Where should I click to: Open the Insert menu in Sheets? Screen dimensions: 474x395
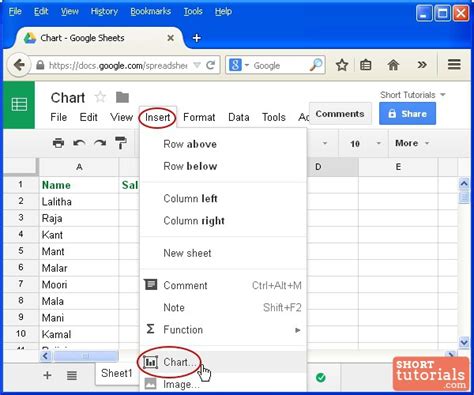(x=158, y=117)
